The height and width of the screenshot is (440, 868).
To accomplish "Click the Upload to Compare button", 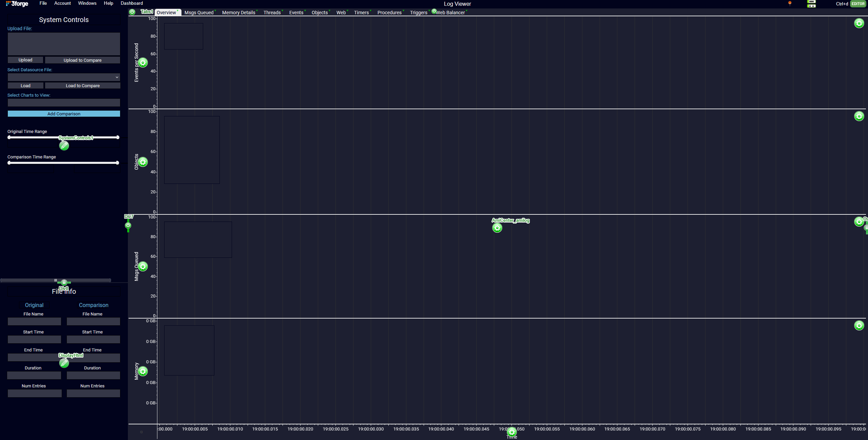I will 82,60.
